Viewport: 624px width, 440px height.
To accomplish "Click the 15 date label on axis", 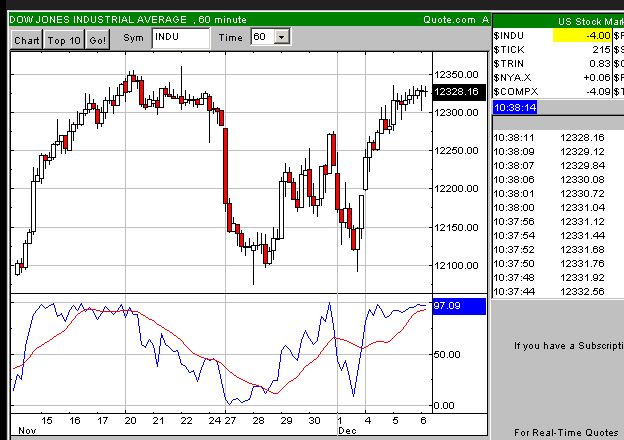I will click(47, 421).
